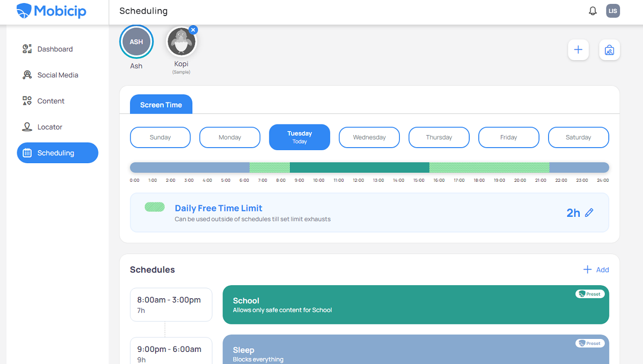The height and width of the screenshot is (364, 643).
Task: Select the Kopi sample profile picture
Action: point(181,42)
